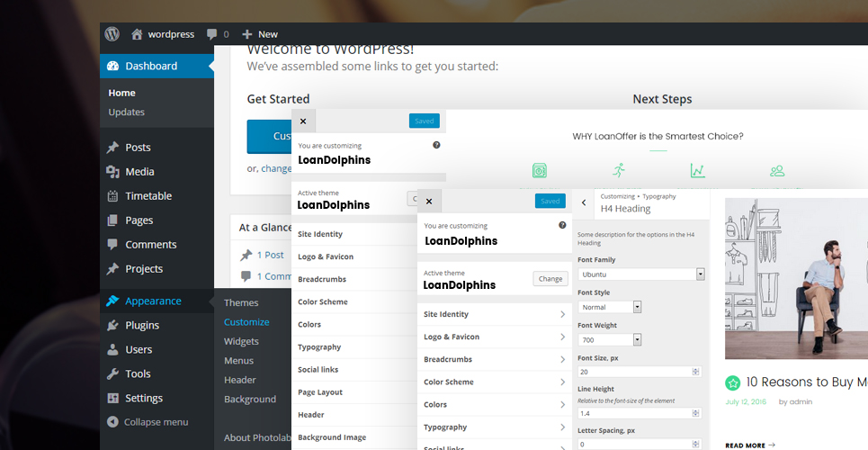Click help icon in front customizer panel

tap(562, 225)
